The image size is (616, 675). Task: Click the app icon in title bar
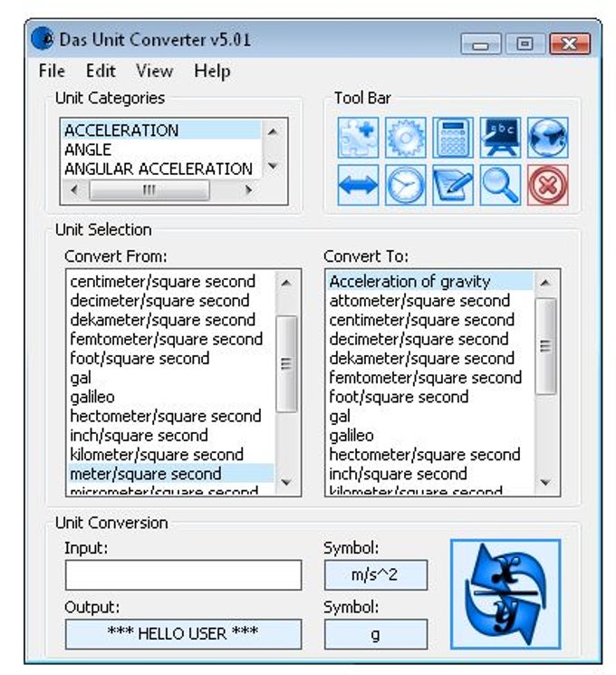coord(43,40)
